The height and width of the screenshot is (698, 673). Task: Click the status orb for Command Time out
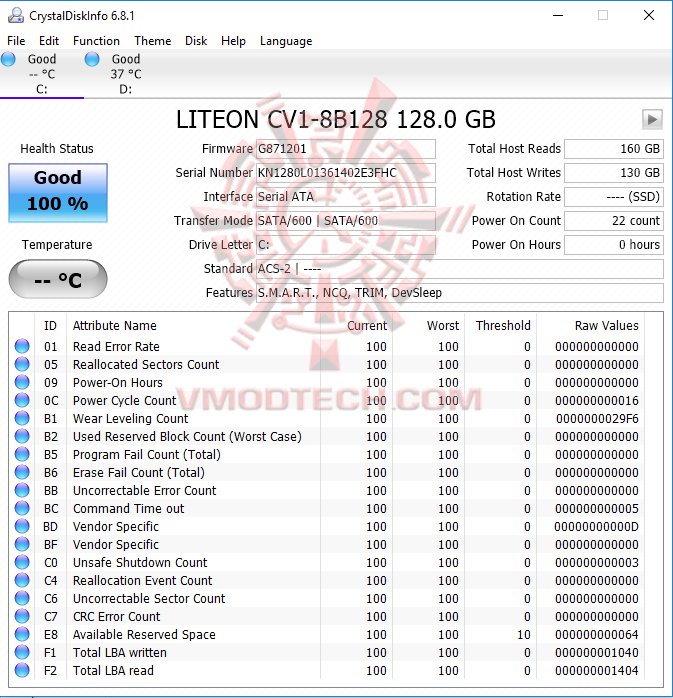coord(22,508)
